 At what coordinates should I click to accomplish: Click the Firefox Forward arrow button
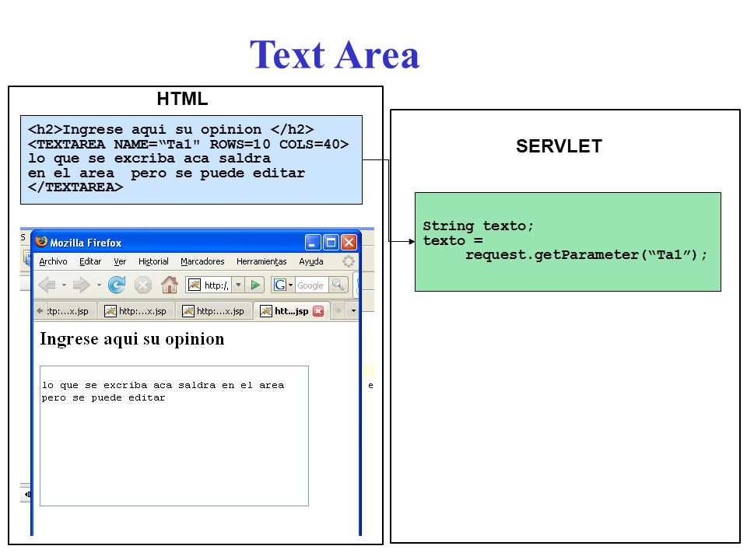(x=82, y=285)
